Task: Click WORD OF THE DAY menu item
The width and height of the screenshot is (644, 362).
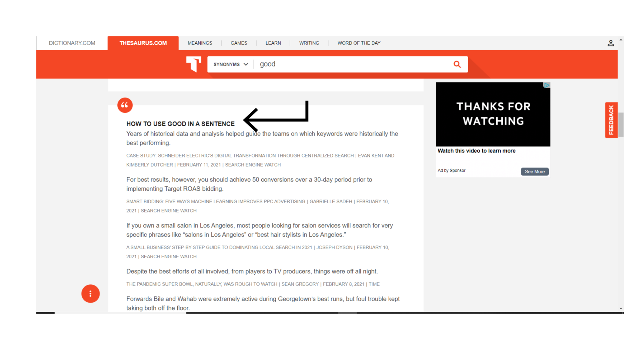Action: (359, 43)
